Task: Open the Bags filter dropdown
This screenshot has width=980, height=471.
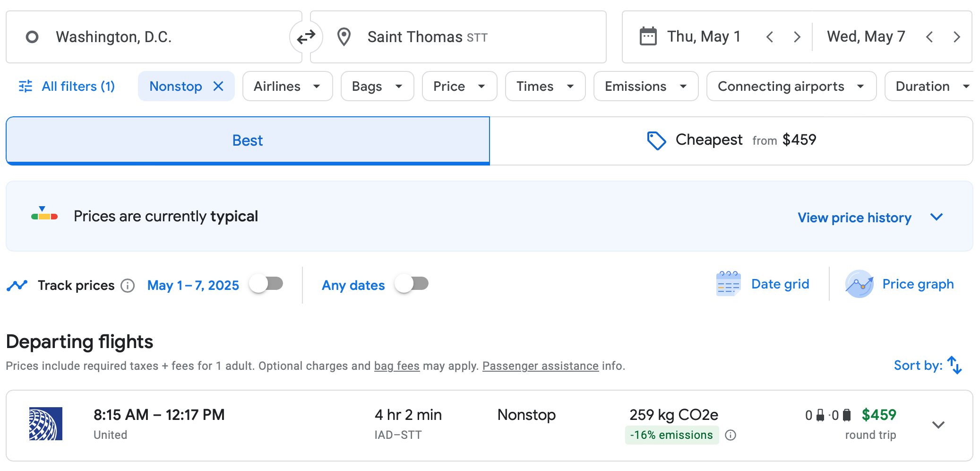Action: (x=377, y=86)
